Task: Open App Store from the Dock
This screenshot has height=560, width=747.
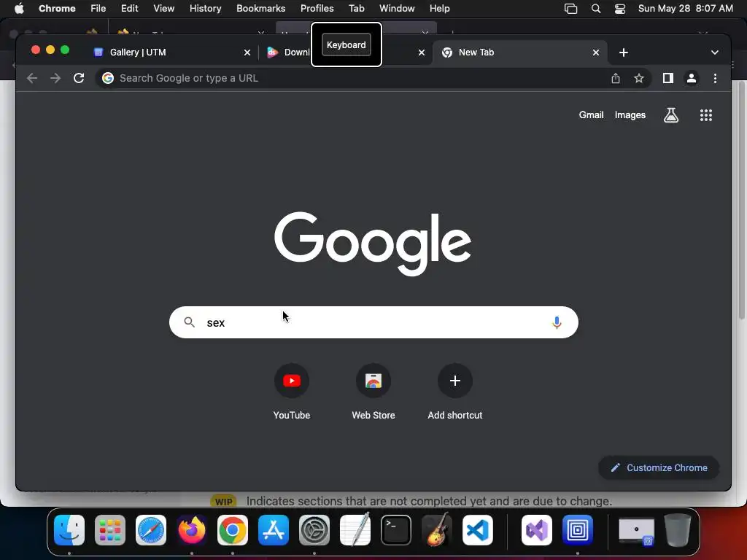Action: pos(274,529)
